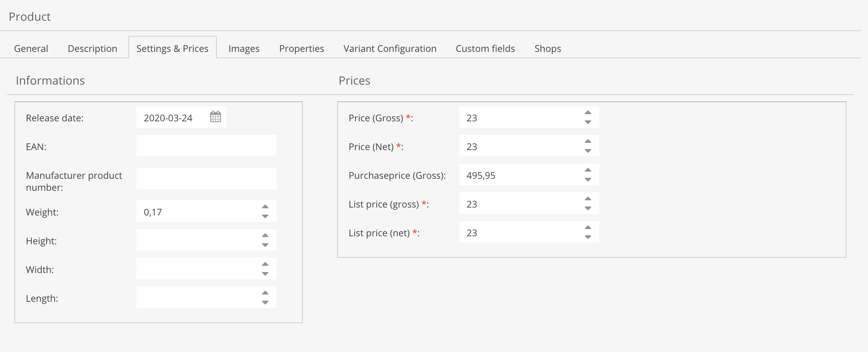This screenshot has height=352, width=868.
Task: Increase Purchaseprice (Gross) with up arrow
Action: [588, 170]
